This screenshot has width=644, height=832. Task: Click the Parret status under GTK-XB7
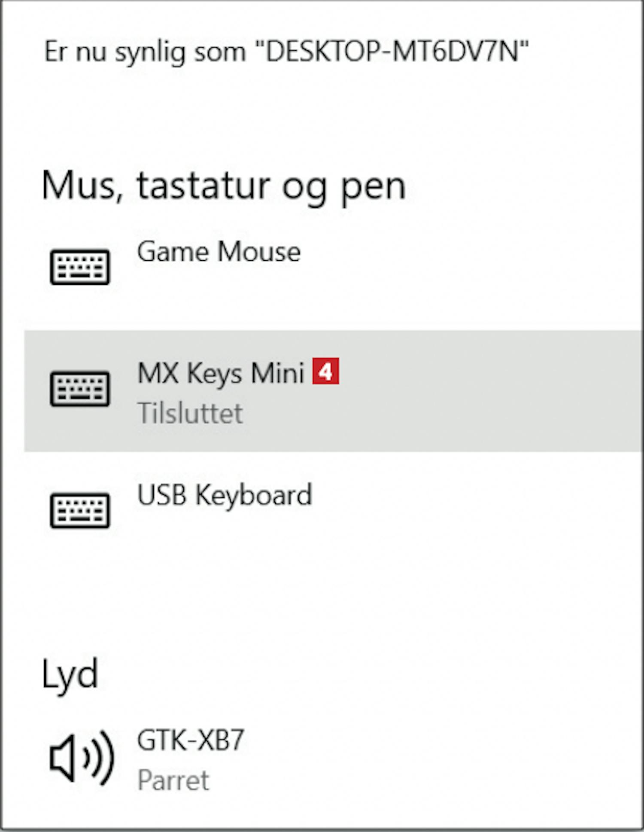(x=173, y=780)
